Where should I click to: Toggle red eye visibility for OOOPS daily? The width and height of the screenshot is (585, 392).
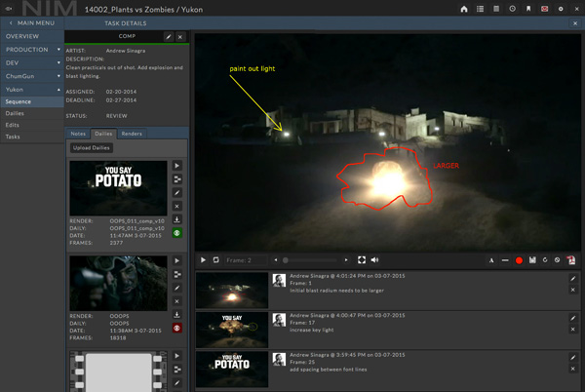tap(177, 329)
